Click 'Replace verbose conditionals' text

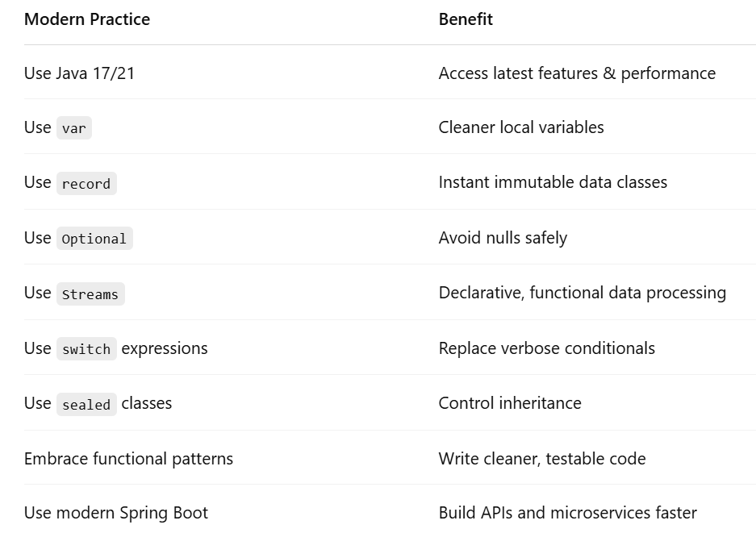(546, 348)
